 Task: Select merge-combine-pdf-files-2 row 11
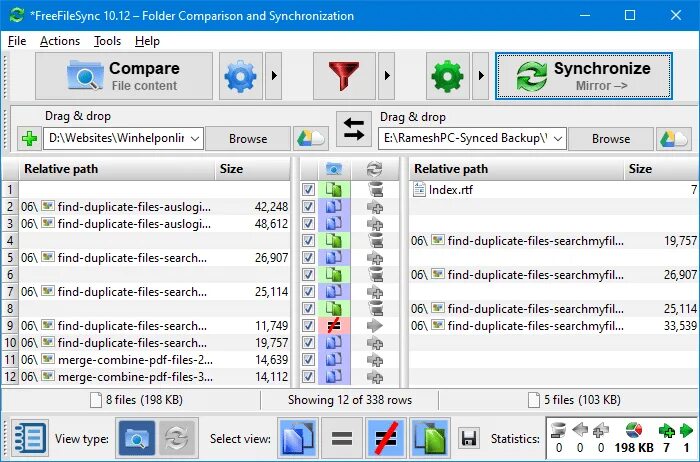(x=154, y=359)
